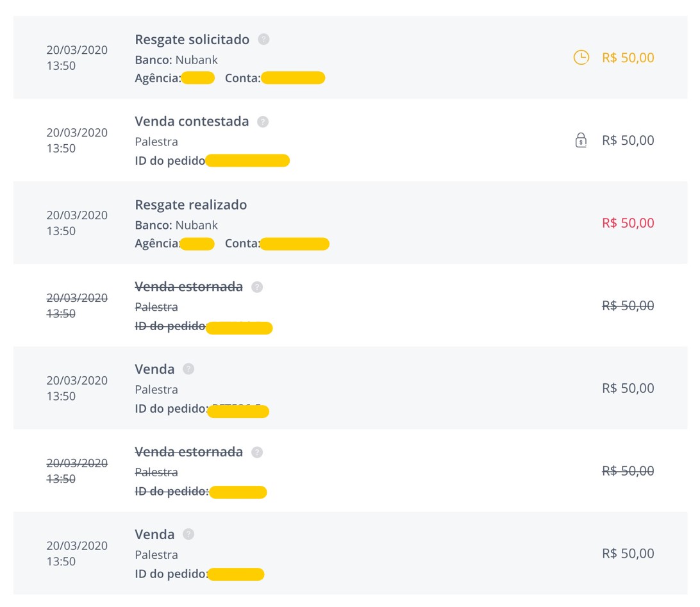Click help icon of the bottommost Venda entry
This screenshot has height=607, width=700.
pos(188,534)
